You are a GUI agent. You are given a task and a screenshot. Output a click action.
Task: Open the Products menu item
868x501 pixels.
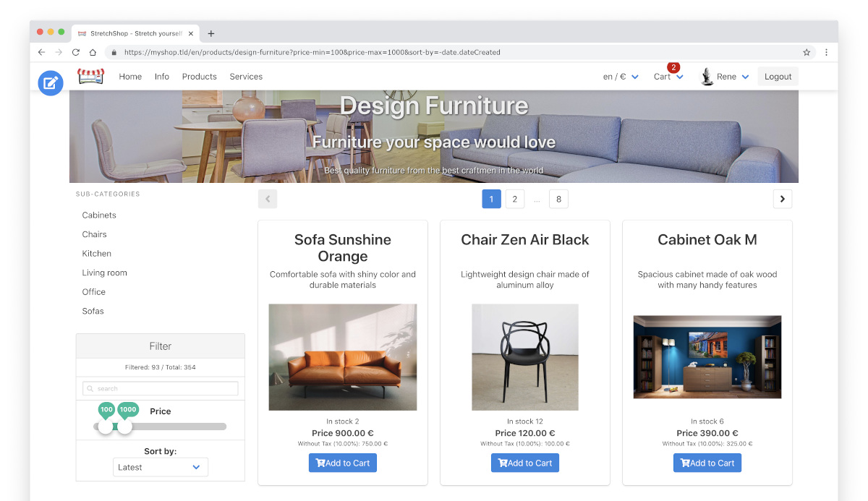(200, 77)
